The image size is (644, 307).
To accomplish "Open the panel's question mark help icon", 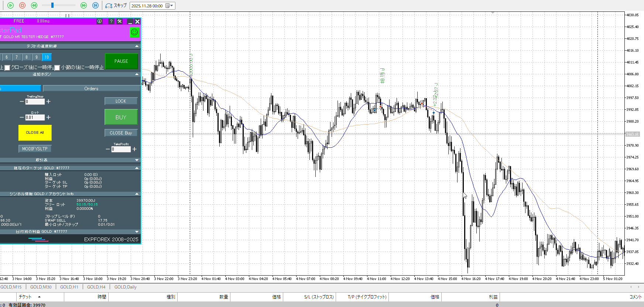I will [111, 21].
